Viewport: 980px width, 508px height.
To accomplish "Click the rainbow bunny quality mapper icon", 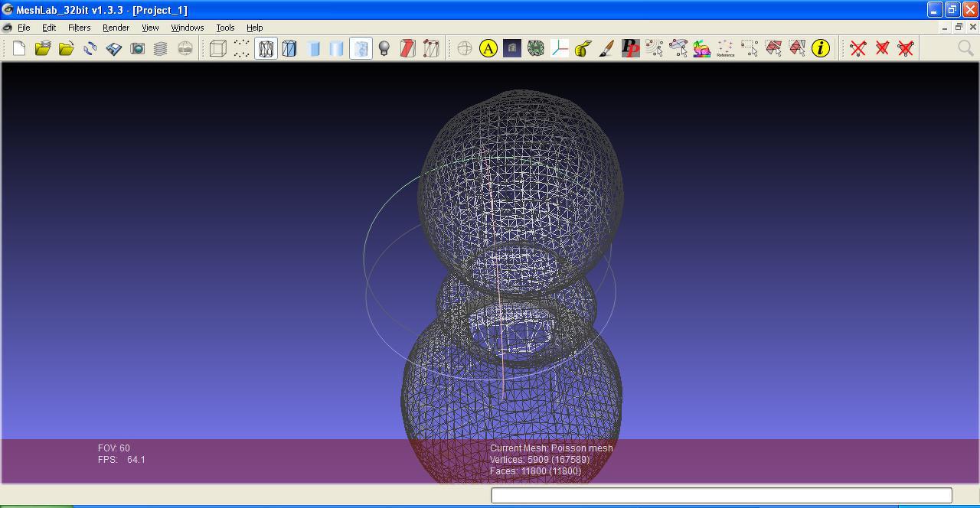I will (702, 48).
